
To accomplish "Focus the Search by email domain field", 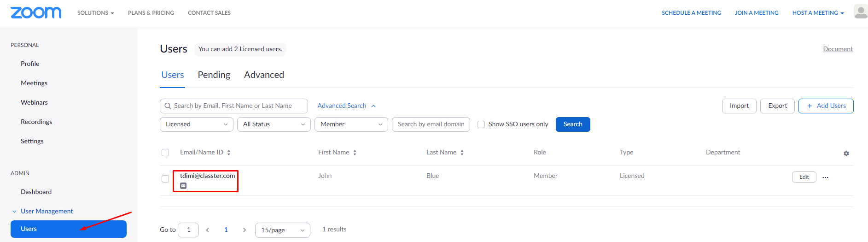I will point(431,124).
